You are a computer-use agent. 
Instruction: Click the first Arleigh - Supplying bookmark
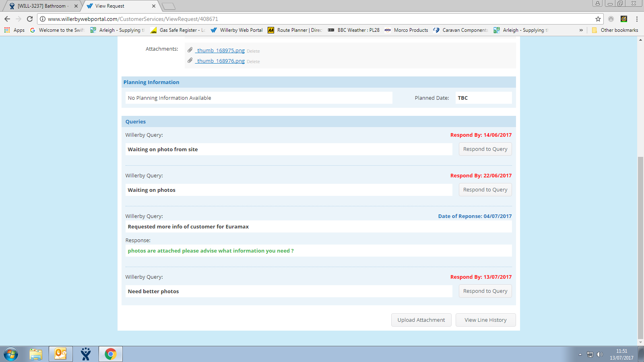click(117, 30)
